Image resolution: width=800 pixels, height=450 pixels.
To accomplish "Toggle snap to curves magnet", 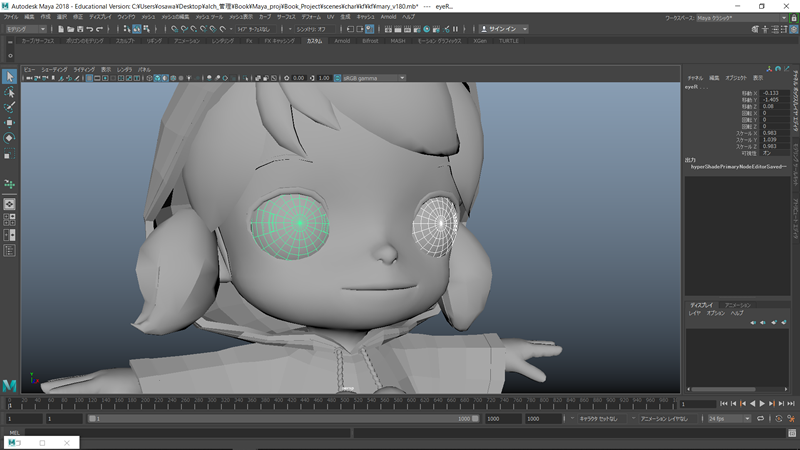I will point(184,29).
